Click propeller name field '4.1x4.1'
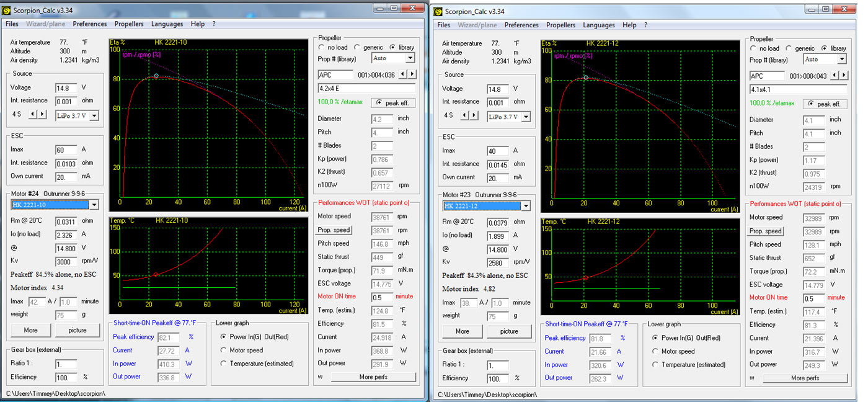Image resolution: width=868 pixels, height=402 pixels. point(798,89)
